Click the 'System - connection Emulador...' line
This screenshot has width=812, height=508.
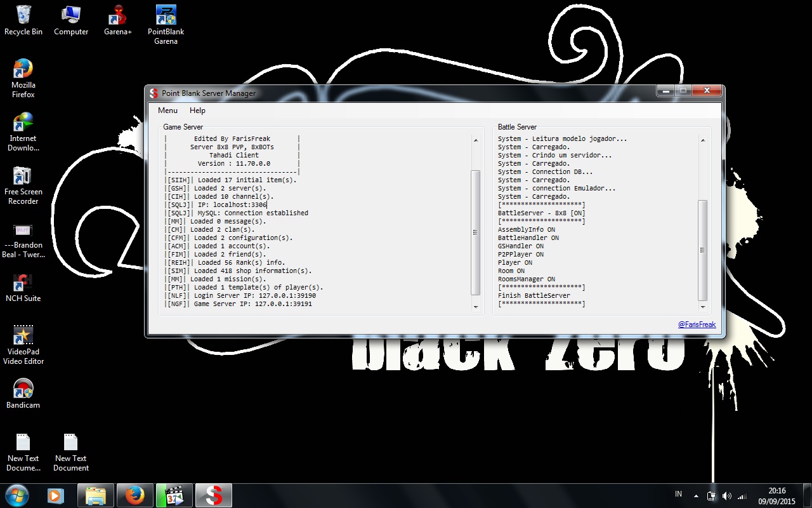[557, 188]
